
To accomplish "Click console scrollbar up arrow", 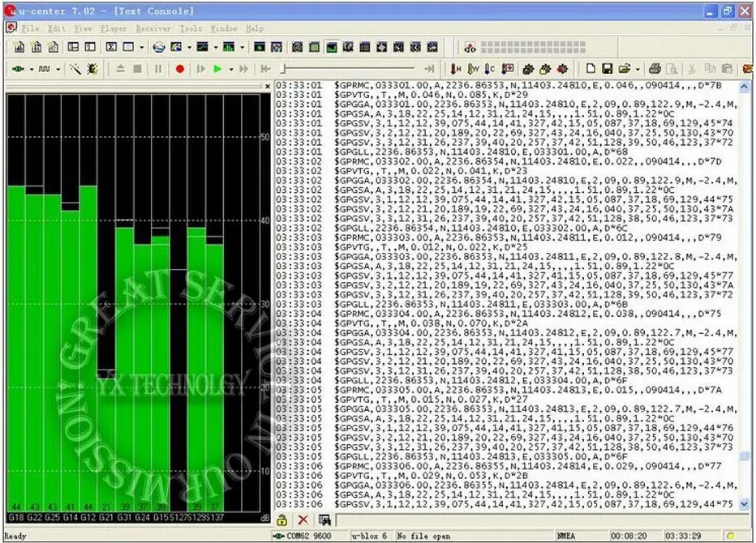I will (744, 87).
